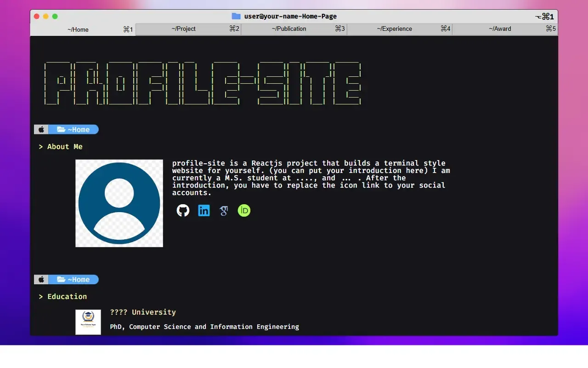Click the ⌥⌘1 shortcut label in title bar
Image resolution: width=588 pixels, height=368 pixels.
coord(545,17)
